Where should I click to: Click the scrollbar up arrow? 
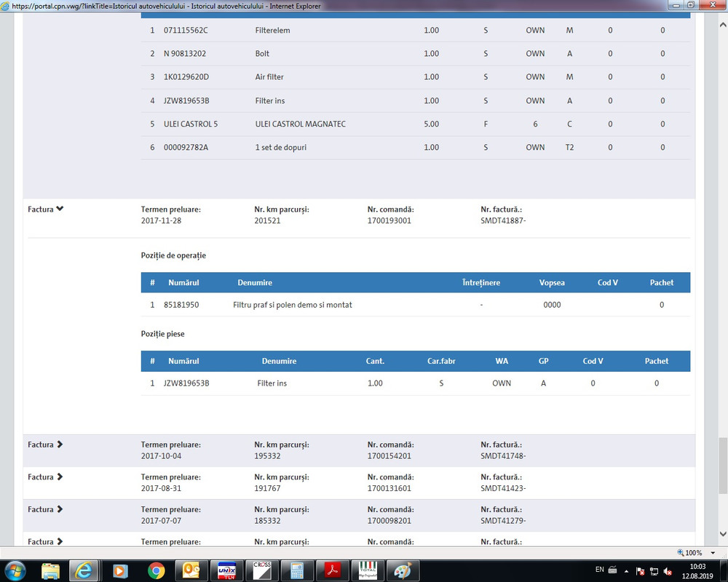click(722, 25)
